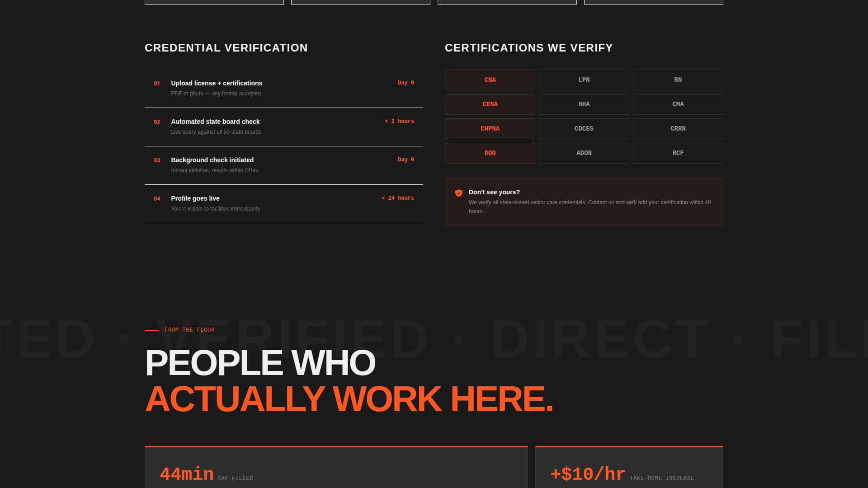868x488 pixels.
Task: Select the RN certification tile
Action: pyautogui.click(x=678, y=80)
